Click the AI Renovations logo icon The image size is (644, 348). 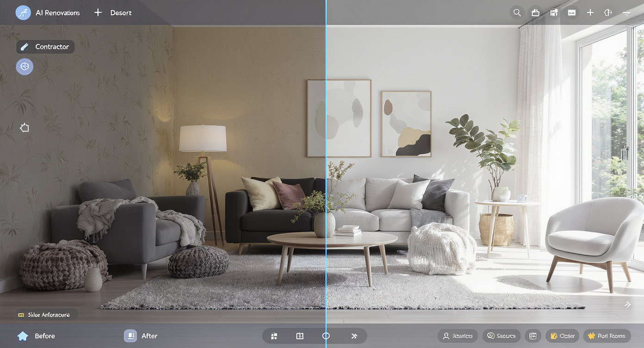[x=23, y=12]
